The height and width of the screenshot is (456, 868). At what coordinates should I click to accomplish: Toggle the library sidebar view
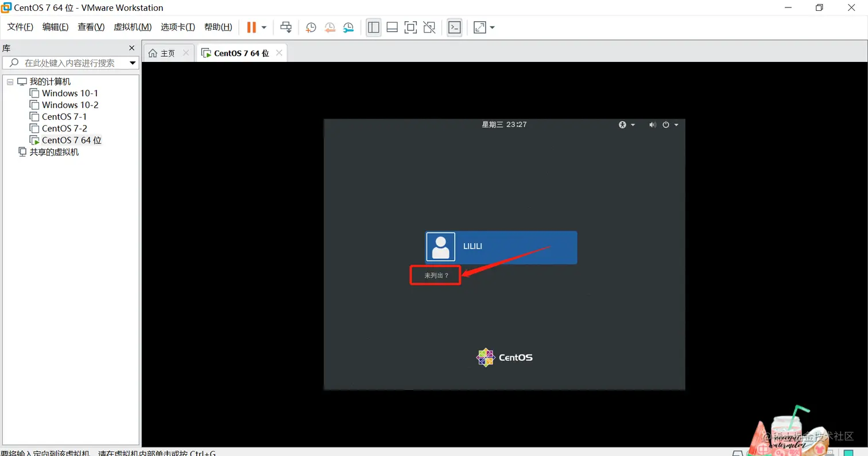pos(374,27)
